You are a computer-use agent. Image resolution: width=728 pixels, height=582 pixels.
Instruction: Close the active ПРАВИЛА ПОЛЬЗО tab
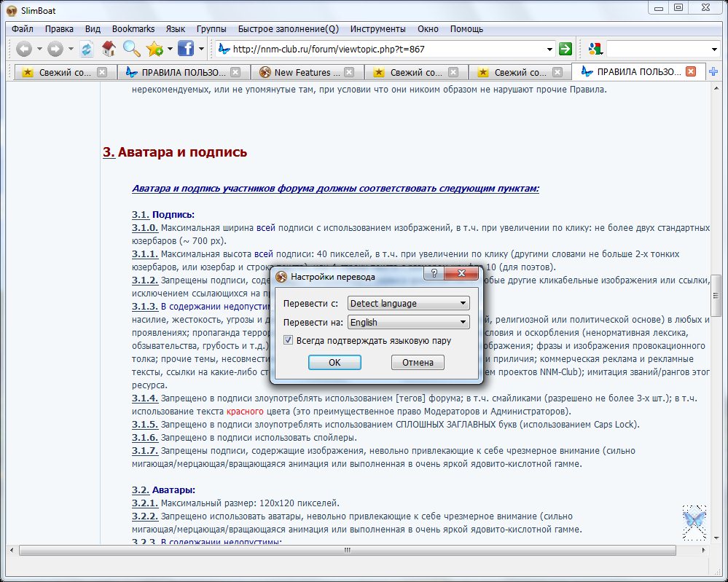pos(691,71)
